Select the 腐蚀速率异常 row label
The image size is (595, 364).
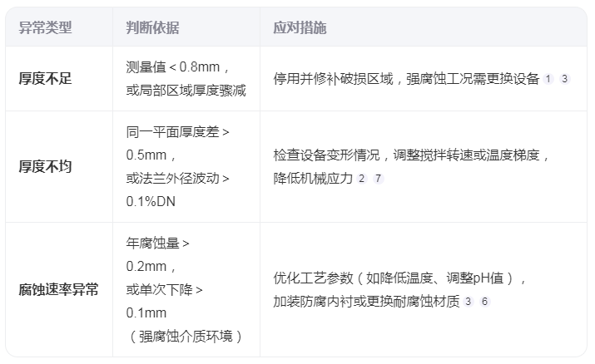(58, 290)
